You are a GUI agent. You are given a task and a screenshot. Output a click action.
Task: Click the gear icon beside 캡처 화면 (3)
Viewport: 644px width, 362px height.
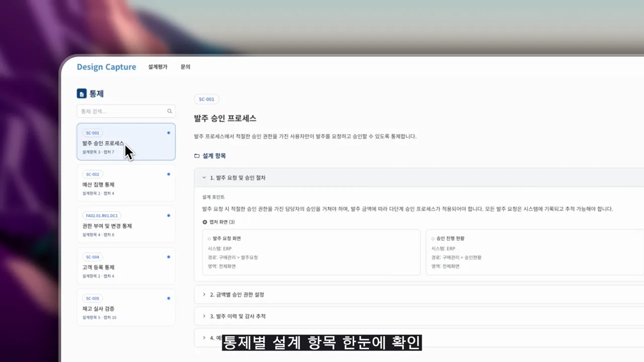pos(205,222)
